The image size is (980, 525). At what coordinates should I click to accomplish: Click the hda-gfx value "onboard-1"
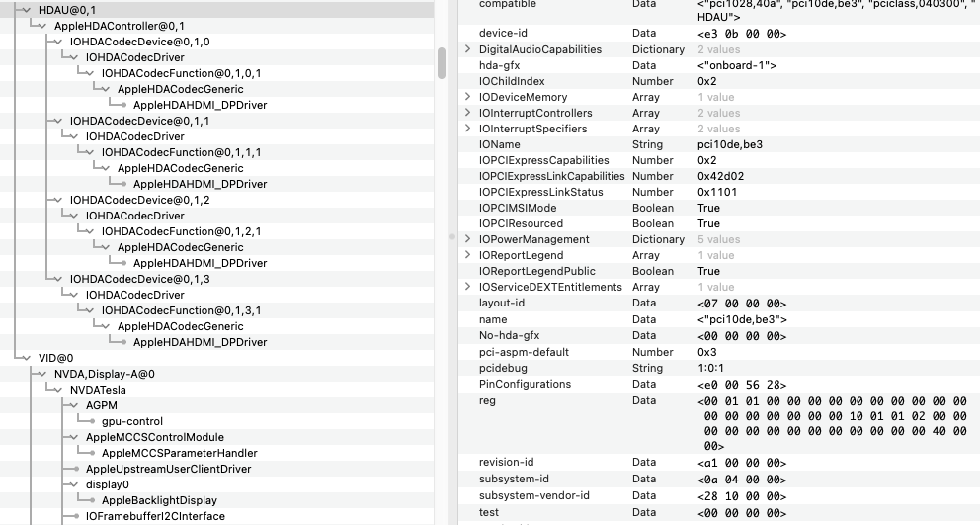(737, 65)
